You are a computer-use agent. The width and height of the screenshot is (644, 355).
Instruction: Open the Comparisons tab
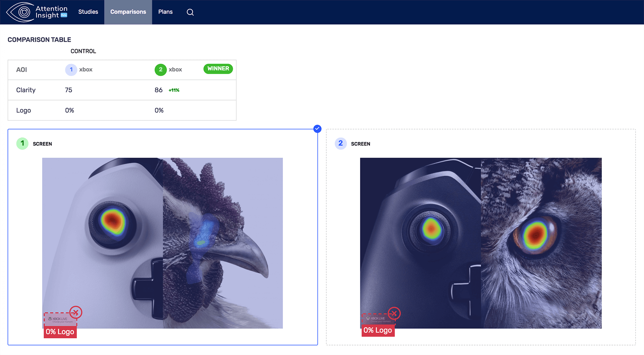click(x=128, y=12)
